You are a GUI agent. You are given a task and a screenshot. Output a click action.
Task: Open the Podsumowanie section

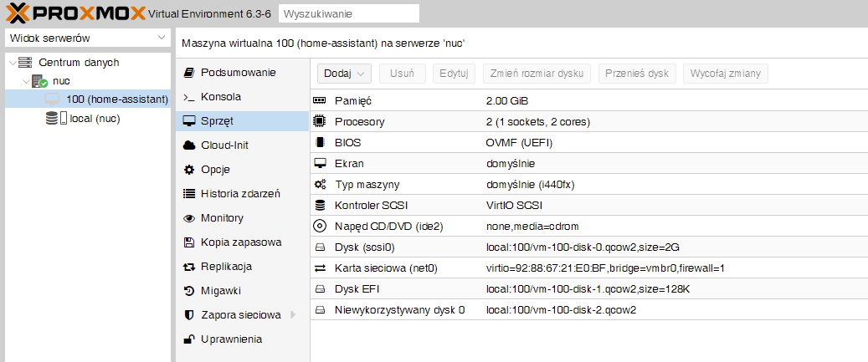[238, 73]
